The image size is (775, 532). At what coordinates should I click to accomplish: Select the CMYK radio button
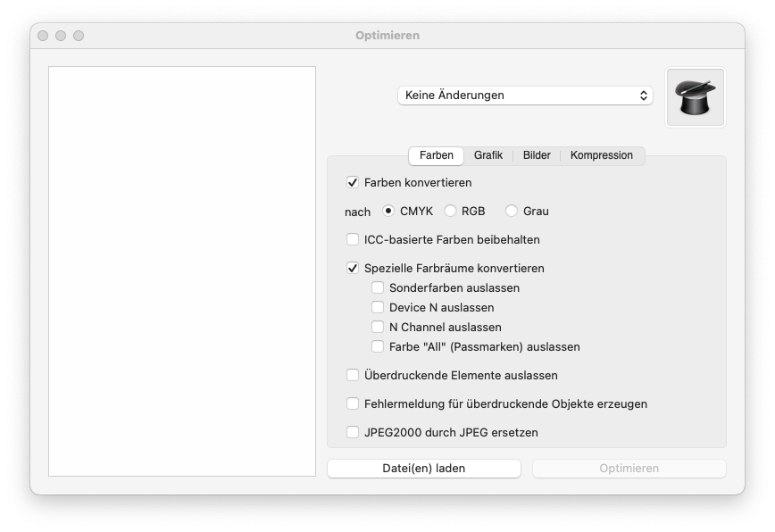coord(388,211)
